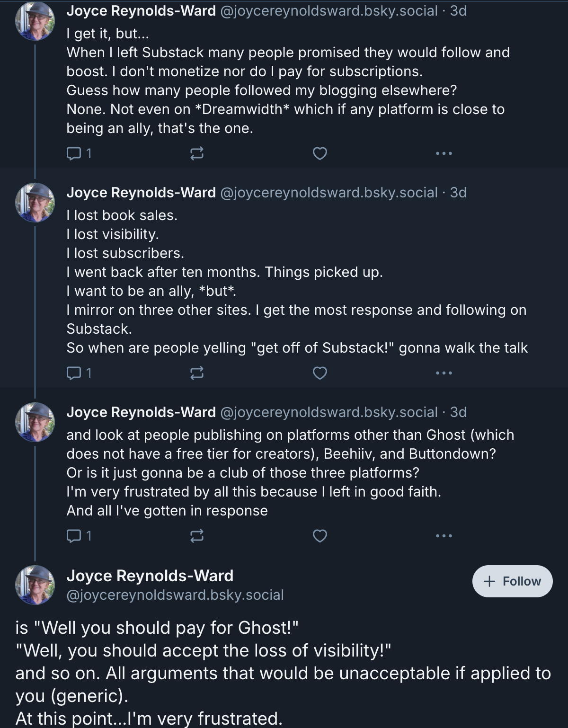Open more options on "I lost book sales" post
Image resolution: width=568 pixels, height=728 pixels.
tap(444, 373)
